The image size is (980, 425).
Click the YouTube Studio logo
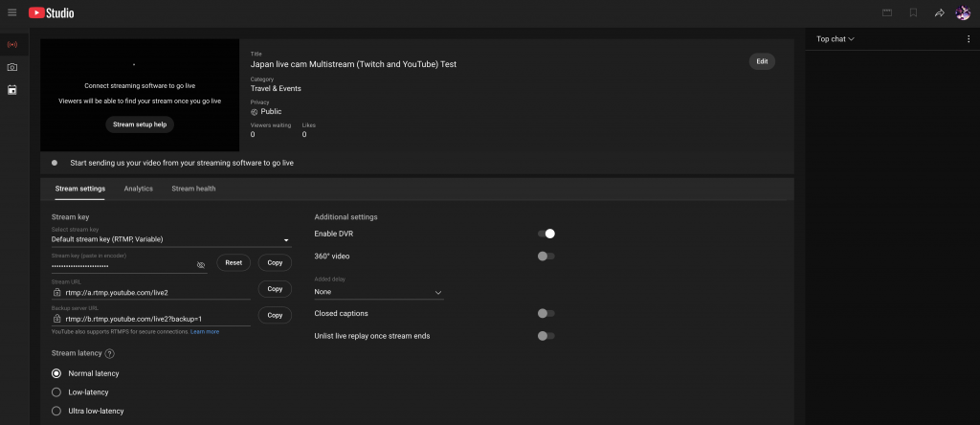[51, 13]
